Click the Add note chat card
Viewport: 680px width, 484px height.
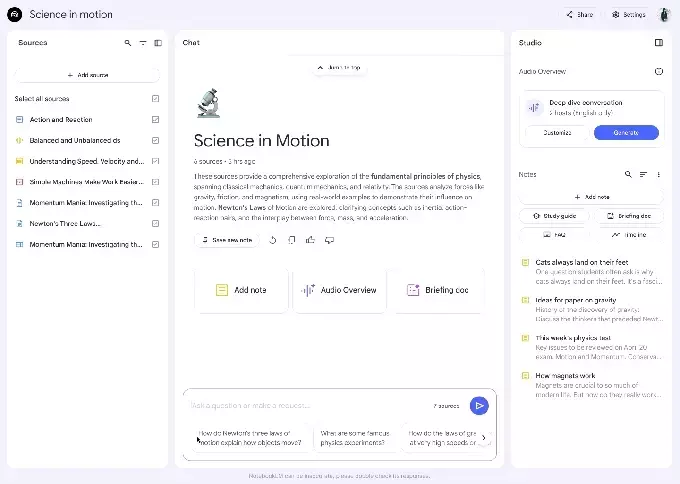(241, 290)
